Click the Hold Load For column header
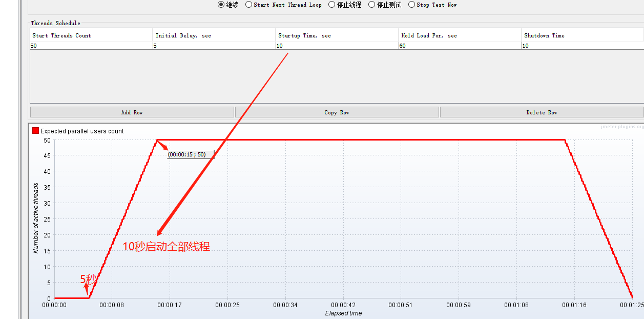Viewport: 644px width, 319px height. pos(459,35)
